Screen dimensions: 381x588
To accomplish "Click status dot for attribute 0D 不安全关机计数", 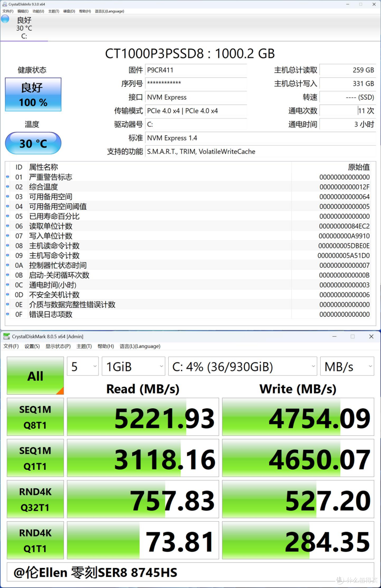I will (8, 294).
